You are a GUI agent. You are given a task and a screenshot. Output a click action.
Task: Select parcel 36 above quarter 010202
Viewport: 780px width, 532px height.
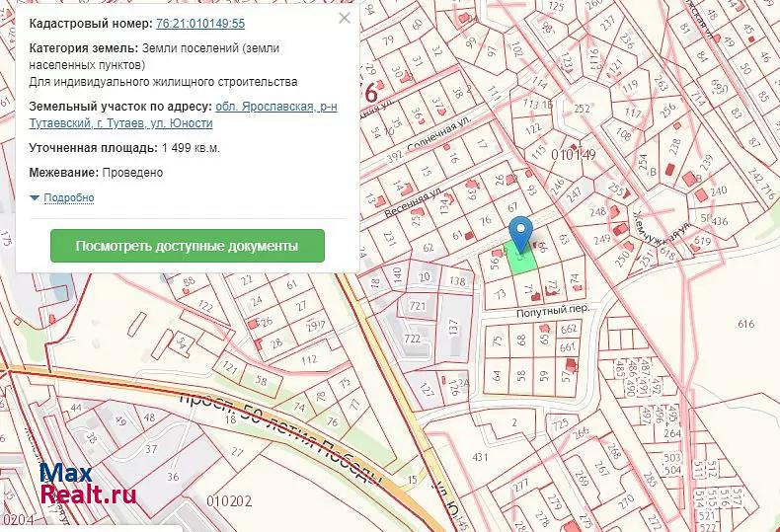(172, 477)
